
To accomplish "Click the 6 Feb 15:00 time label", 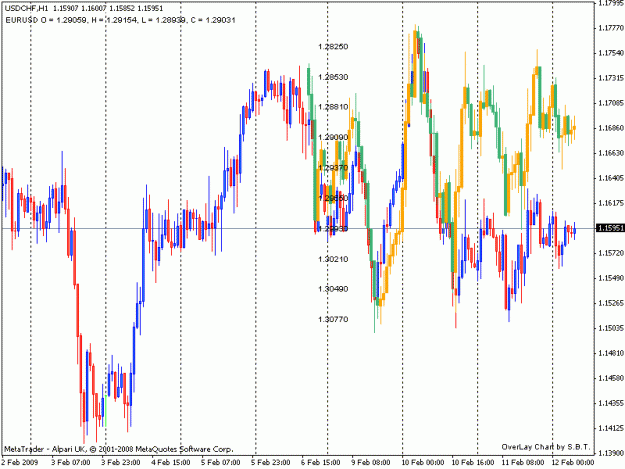I will tap(321, 463).
